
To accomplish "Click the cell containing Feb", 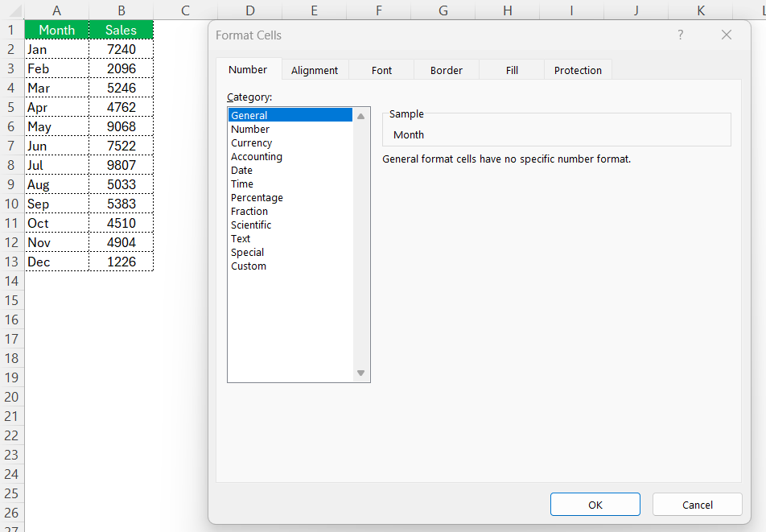I will [56, 68].
